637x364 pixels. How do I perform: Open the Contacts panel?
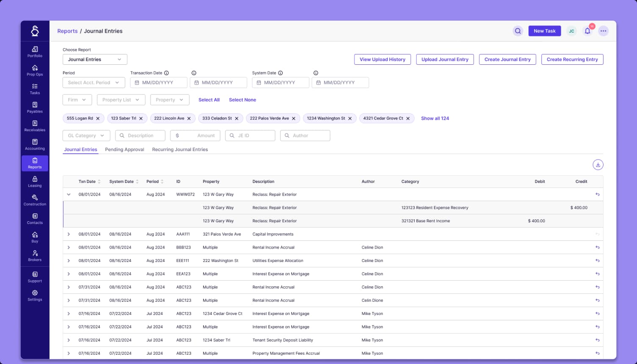[35, 218]
